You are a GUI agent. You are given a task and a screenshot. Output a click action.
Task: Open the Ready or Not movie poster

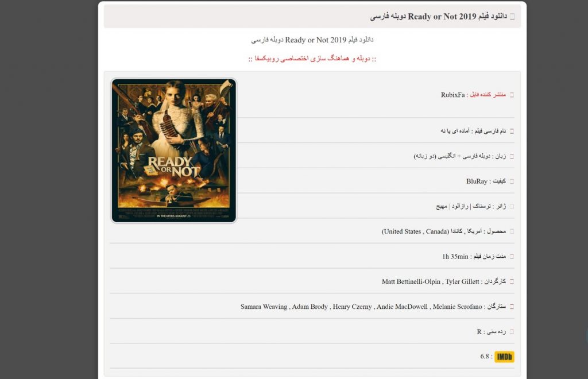173,150
